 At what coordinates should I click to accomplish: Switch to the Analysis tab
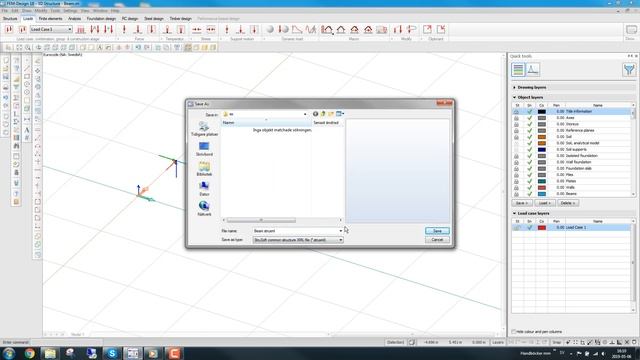click(x=74, y=19)
